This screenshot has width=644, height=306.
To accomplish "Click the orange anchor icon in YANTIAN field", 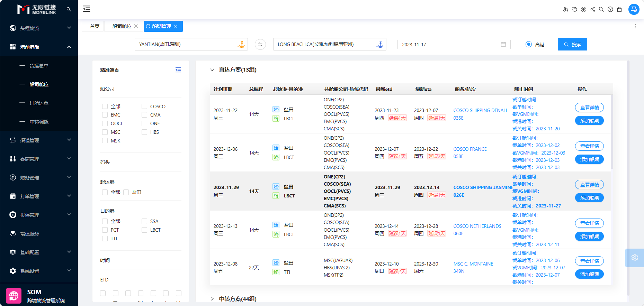I will 241,44.
